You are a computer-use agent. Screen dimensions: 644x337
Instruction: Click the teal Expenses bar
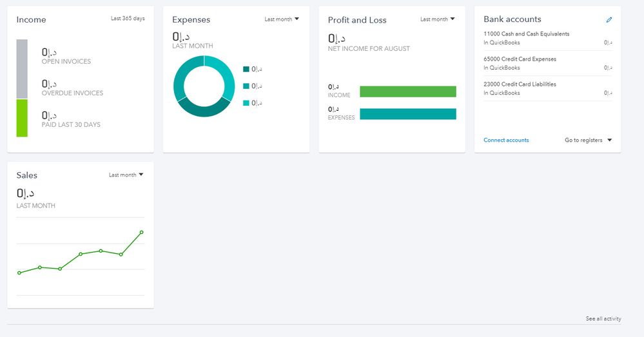point(407,114)
